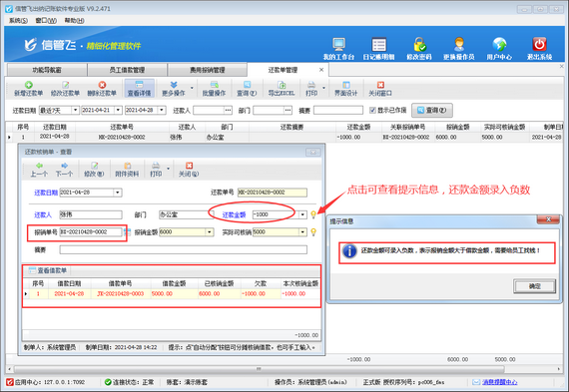Click the 摘要 input field in dialog
The width and height of the screenshot is (569, 392).
[184, 249]
